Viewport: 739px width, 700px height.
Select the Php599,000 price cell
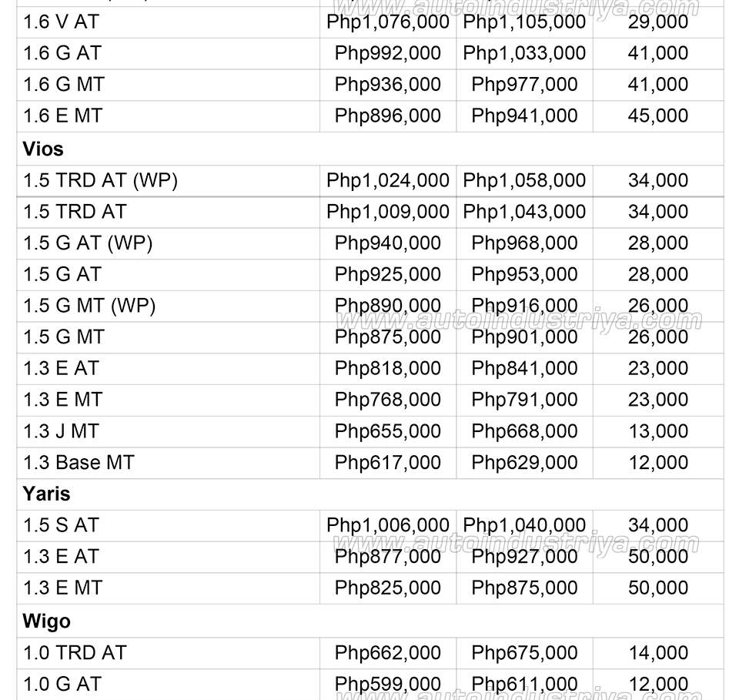(x=388, y=684)
